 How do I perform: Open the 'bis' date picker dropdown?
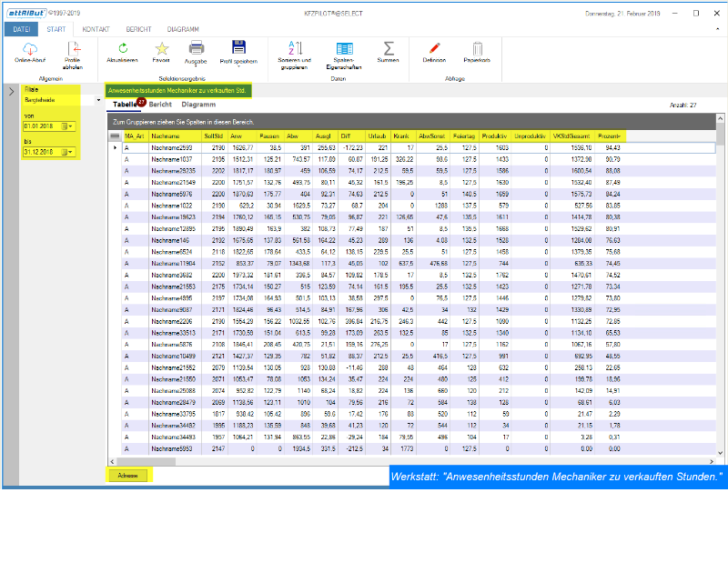click(x=70, y=152)
